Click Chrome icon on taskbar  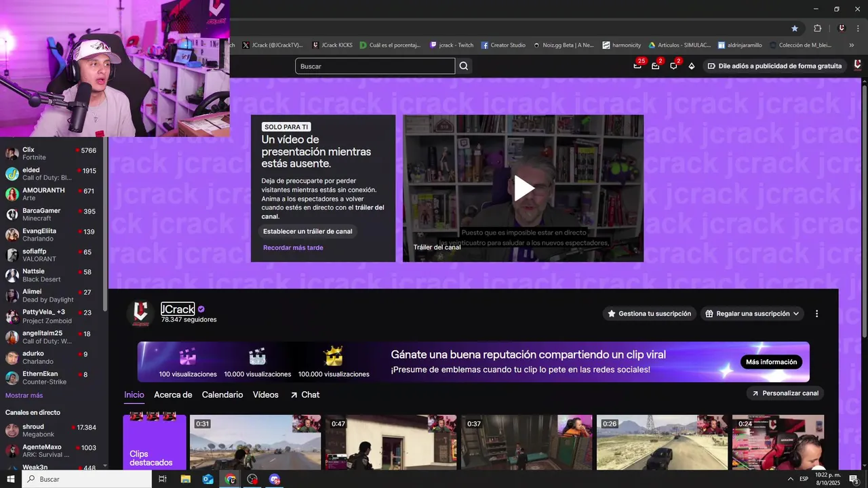point(231,479)
